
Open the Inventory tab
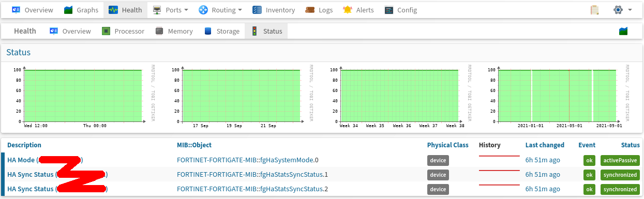point(274,10)
